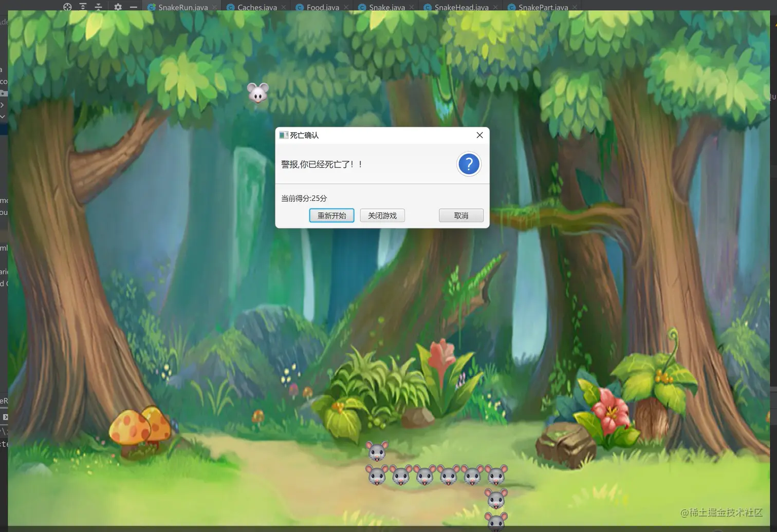Click the 当前得分:25分 score text
Viewport: 777px width, 532px height.
tap(304, 198)
